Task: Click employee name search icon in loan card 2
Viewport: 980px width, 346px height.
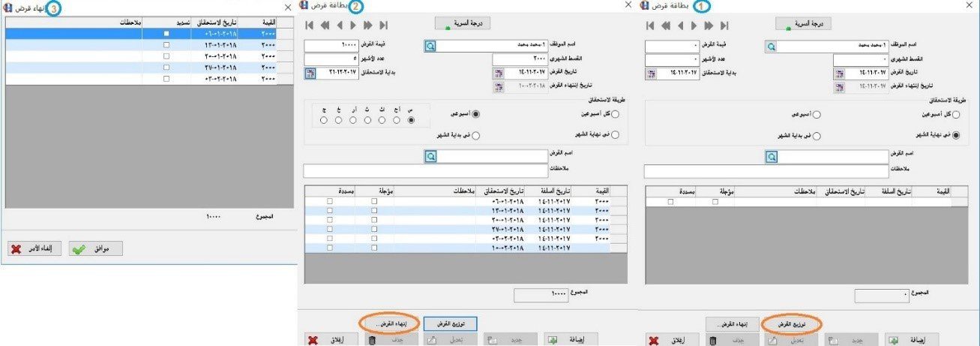Action: [430, 46]
